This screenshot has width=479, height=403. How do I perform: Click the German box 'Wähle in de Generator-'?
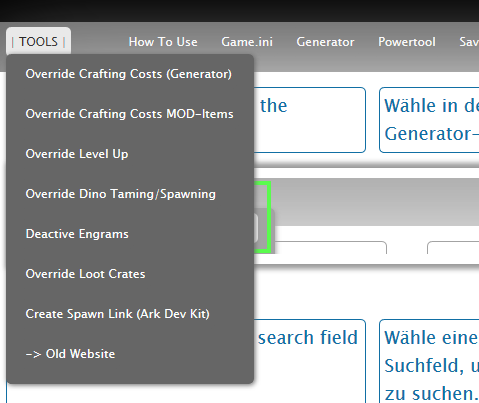(429, 120)
